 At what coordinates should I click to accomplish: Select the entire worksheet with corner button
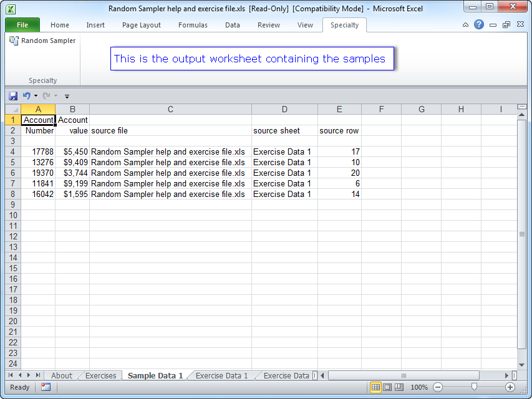pos(12,110)
